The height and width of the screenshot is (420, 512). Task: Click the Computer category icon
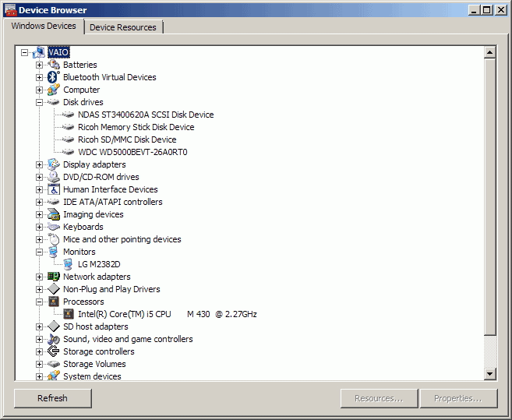pos(54,90)
